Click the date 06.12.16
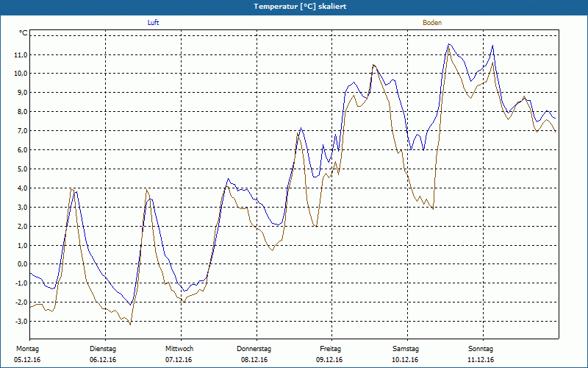Screen dimensions: 588x368 (103, 360)
